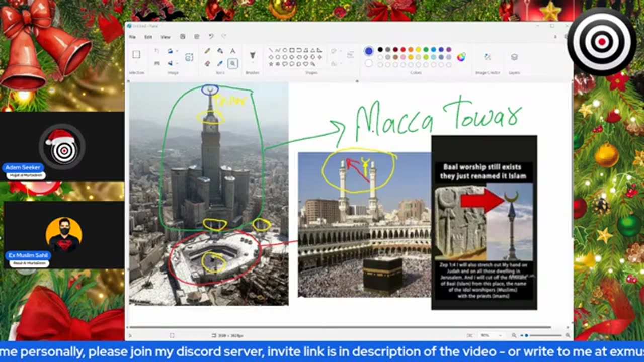Screen dimensions: 644x362
Task: Select the Curve shape
Action: click(278, 50)
